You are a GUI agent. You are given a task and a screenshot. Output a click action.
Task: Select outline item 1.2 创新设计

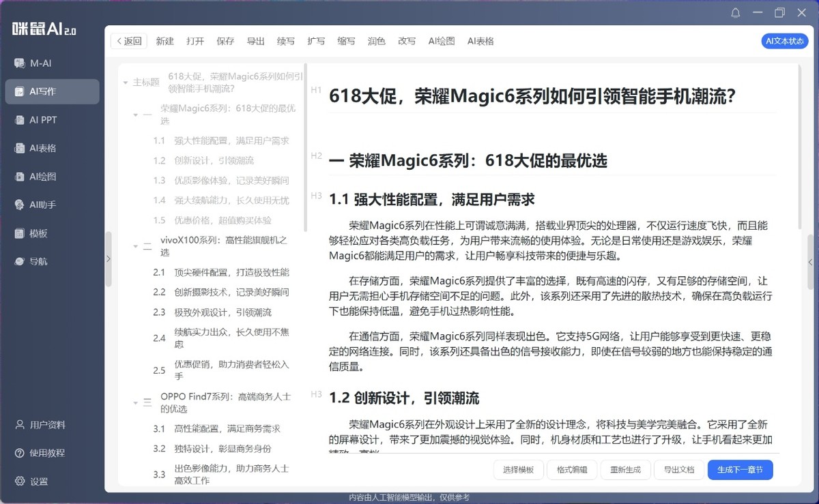(203, 160)
